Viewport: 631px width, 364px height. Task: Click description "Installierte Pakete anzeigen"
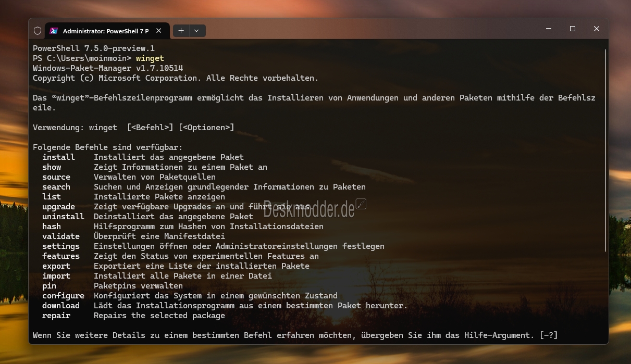(159, 197)
